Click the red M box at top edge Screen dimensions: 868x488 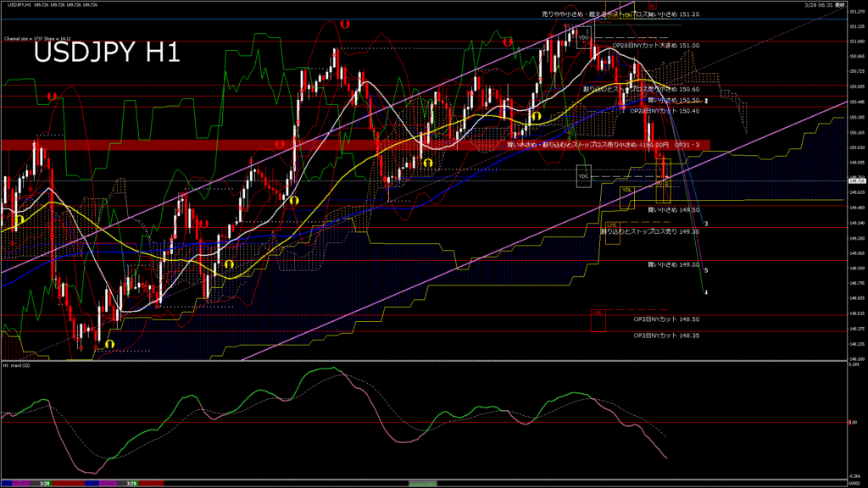point(651,5)
